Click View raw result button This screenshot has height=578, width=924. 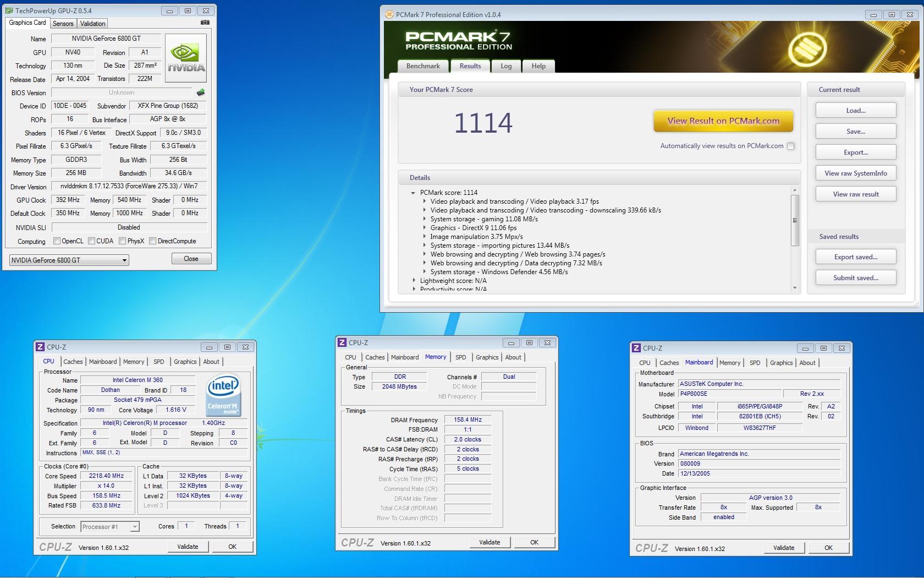click(x=856, y=194)
